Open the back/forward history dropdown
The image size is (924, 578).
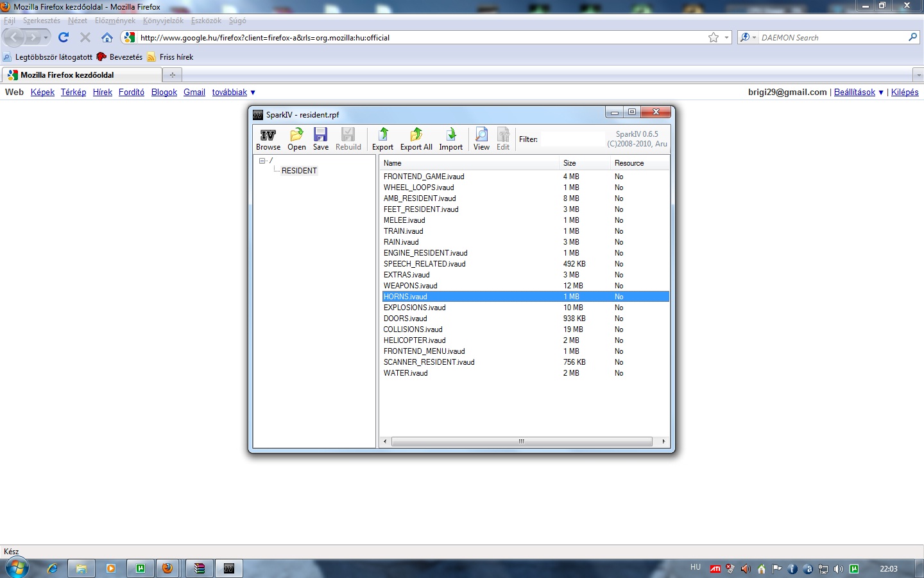pos(46,37)
